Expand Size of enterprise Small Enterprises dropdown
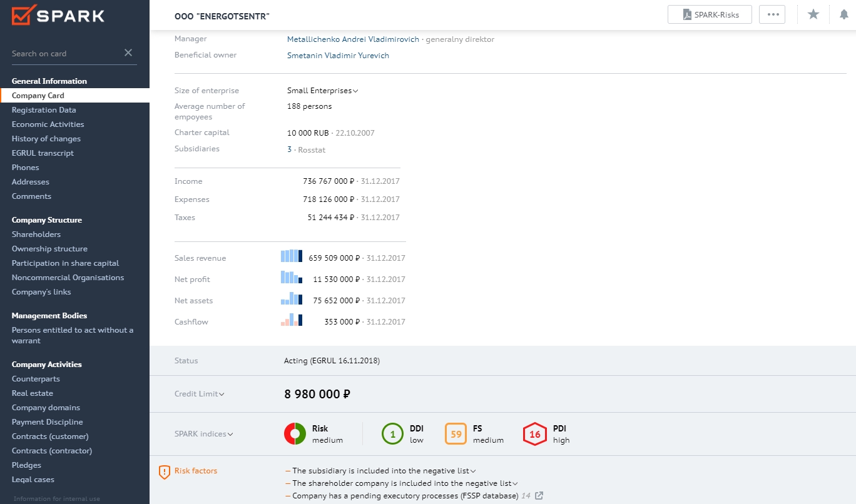 [x=322, y=91]
